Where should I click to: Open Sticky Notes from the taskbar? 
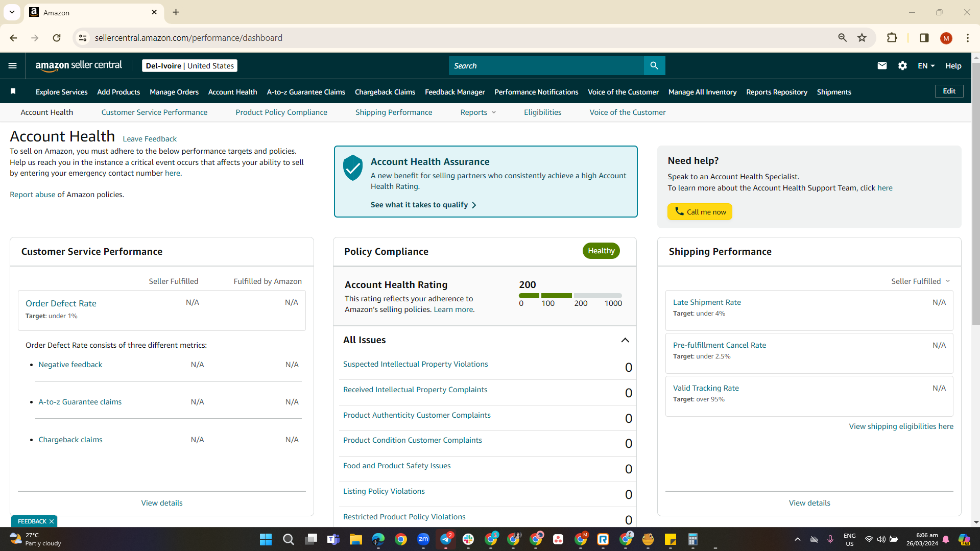tap(671, 539)
